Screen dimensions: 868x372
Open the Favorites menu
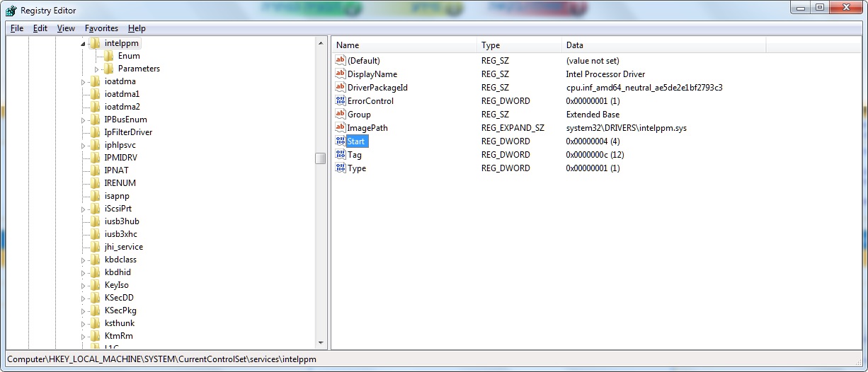pos(101,28)
